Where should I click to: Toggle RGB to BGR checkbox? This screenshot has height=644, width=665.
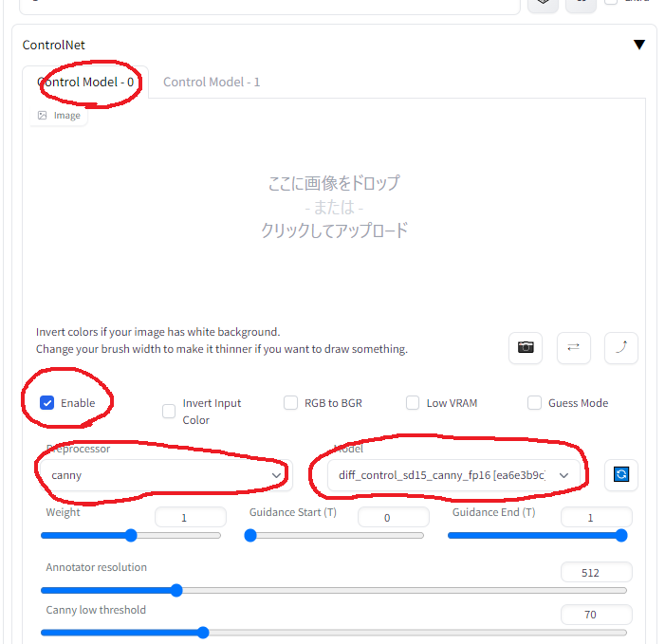(x=290, y=403)
